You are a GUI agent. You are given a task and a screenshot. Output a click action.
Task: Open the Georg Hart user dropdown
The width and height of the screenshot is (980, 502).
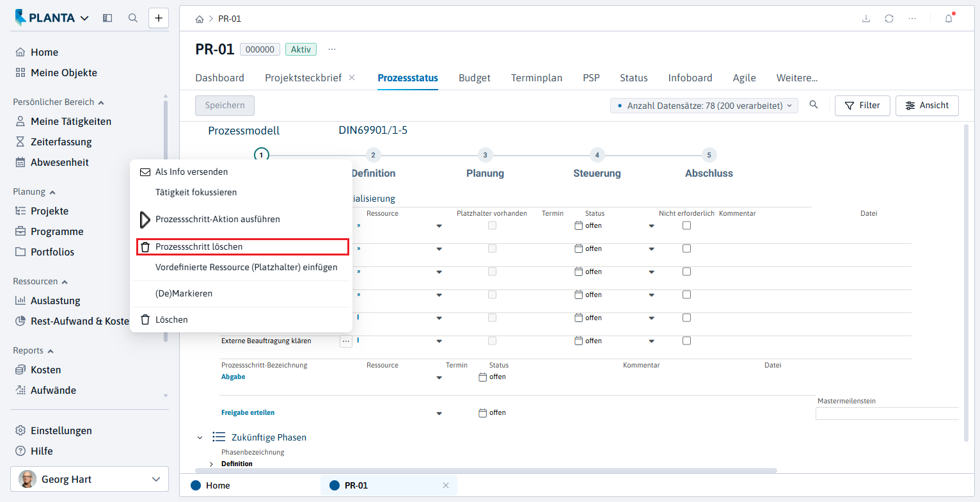[x=90, y=479]
